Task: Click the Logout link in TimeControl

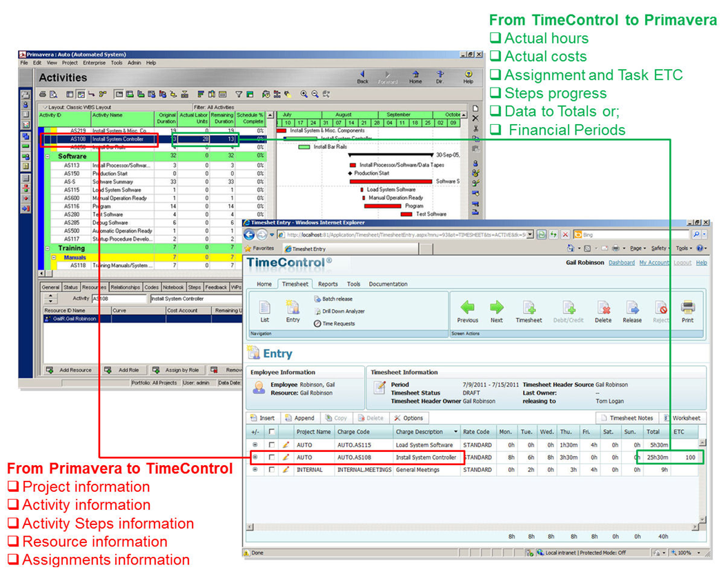Action: [682, 263]
